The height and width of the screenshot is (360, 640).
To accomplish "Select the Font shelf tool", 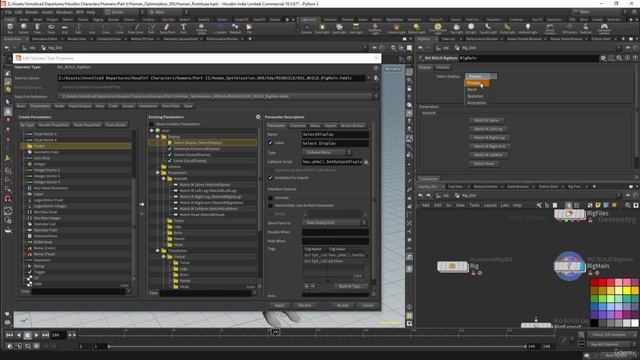I will [x=183, y=28].
